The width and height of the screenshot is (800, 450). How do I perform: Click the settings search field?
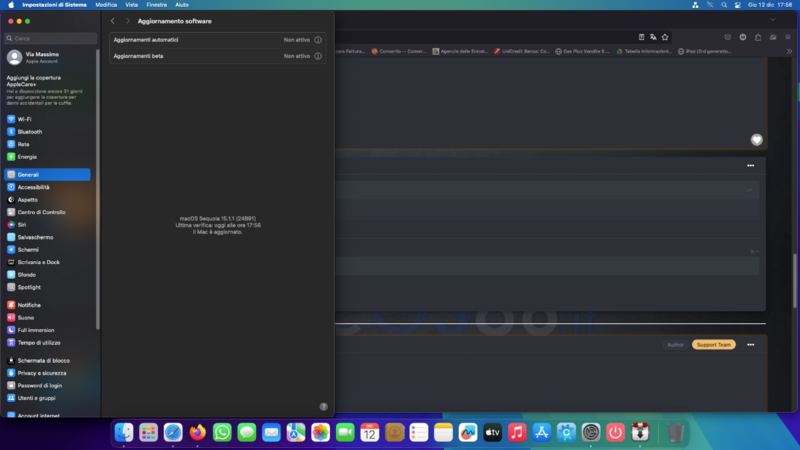click(x=50, y=38)
